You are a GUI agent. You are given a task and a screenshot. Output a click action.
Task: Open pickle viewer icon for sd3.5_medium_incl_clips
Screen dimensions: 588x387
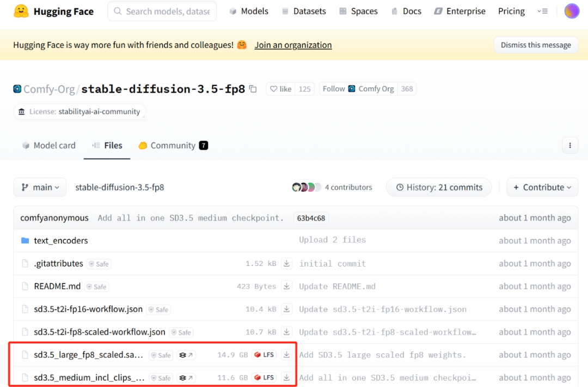(186, 378)
